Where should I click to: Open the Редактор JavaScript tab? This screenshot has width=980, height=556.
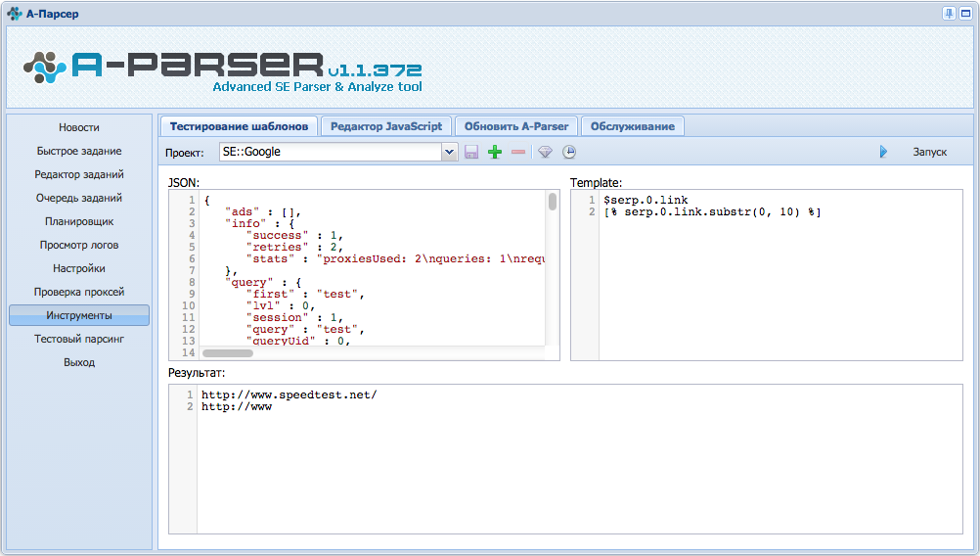click(x=386, y=126)
